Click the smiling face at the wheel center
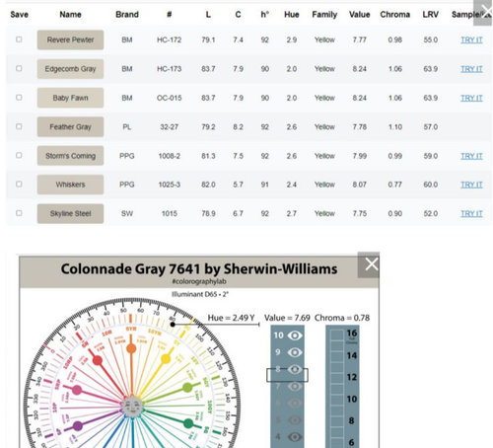This screenshot has width=493, height=448. (x=132, y=407)
